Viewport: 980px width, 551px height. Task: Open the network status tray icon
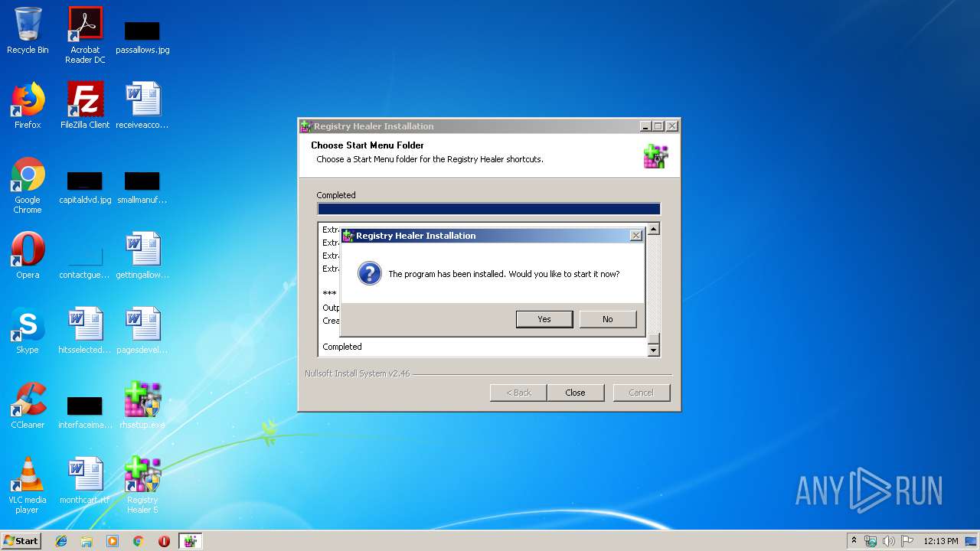pos(871,541)
